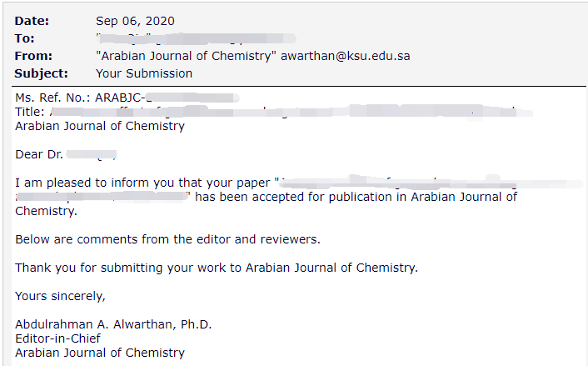Image resolution: width=588 pixels, height=366 pixels.
Task: Click the 'To:' header label
Action: 24,38
